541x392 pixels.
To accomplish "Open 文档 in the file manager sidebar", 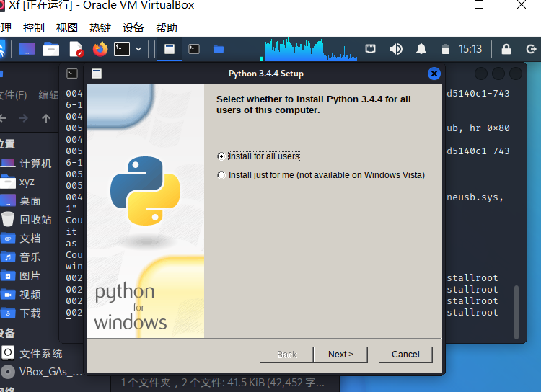I will (x=29, y=239).
